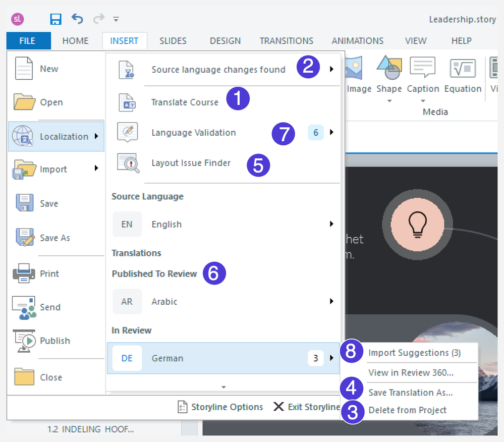Click the Import folder icon
504x442 pixels.
[x=24, y=169]
